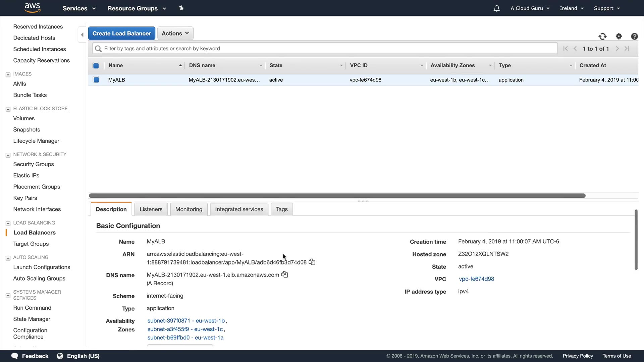Viewport: 644px width, 362px height.
Task: Click the AWS logo home icon
Action: pos(32,8)
